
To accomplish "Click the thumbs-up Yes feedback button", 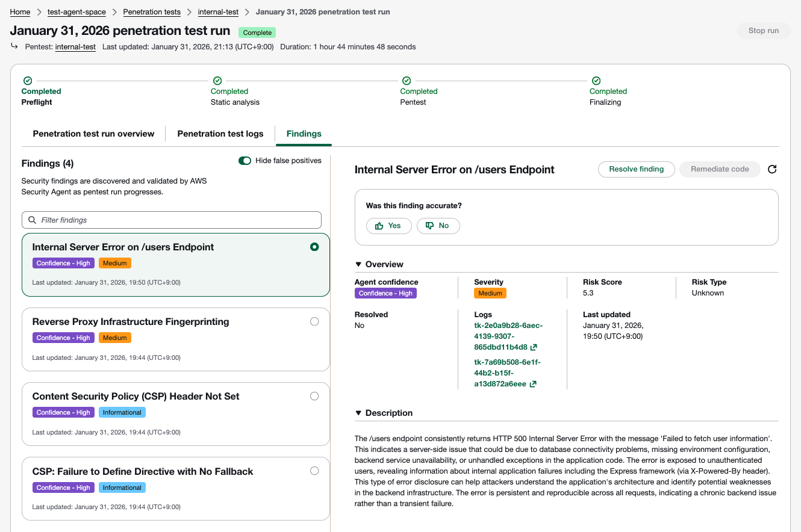I will 388,226.
